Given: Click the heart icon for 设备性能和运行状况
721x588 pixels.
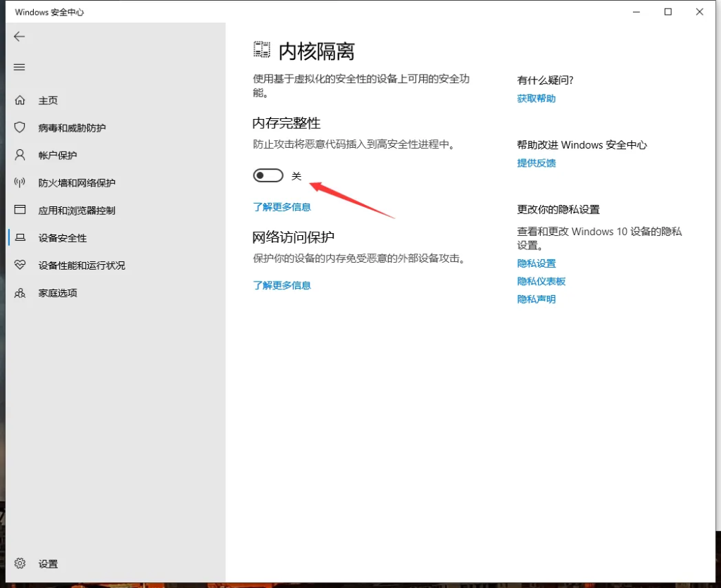Looking at the screenshot, I should 20,265.
